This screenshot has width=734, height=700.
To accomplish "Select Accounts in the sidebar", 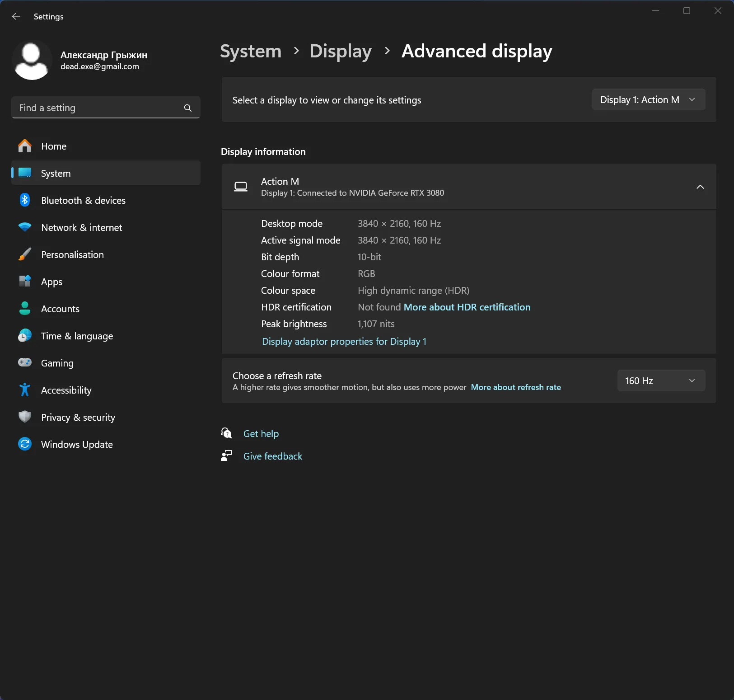I will 60,309.
